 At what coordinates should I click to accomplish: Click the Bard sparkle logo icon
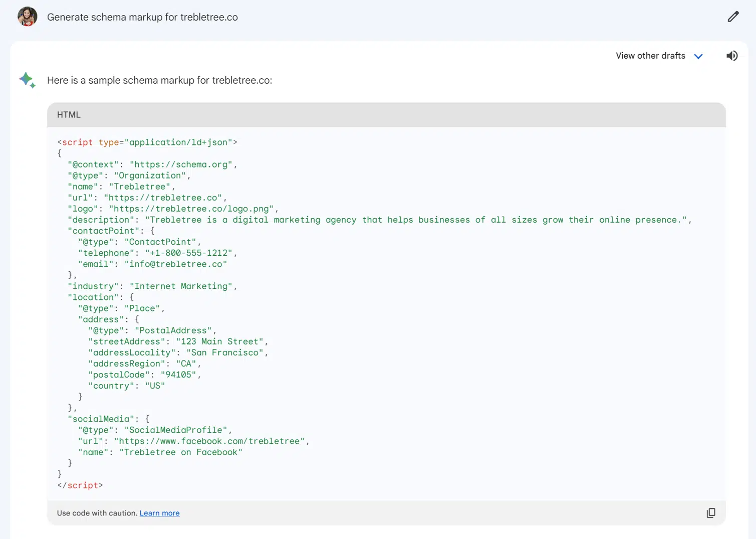tap(27, 80)
